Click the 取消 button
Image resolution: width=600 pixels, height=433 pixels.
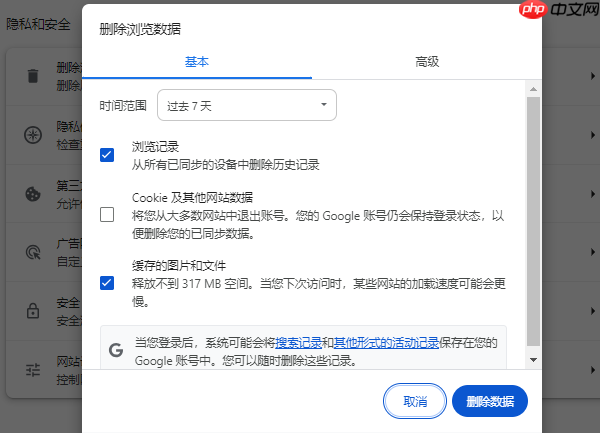coord(415,401)
